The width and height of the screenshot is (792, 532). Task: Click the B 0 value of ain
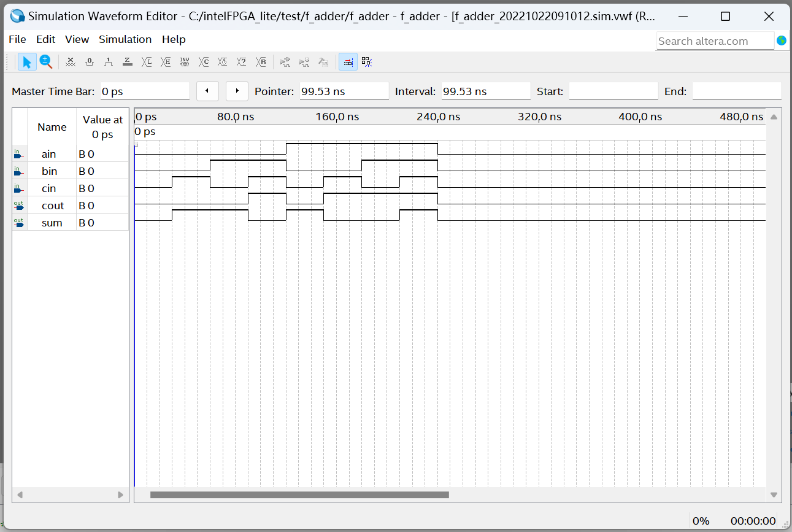tap(87, 154)
